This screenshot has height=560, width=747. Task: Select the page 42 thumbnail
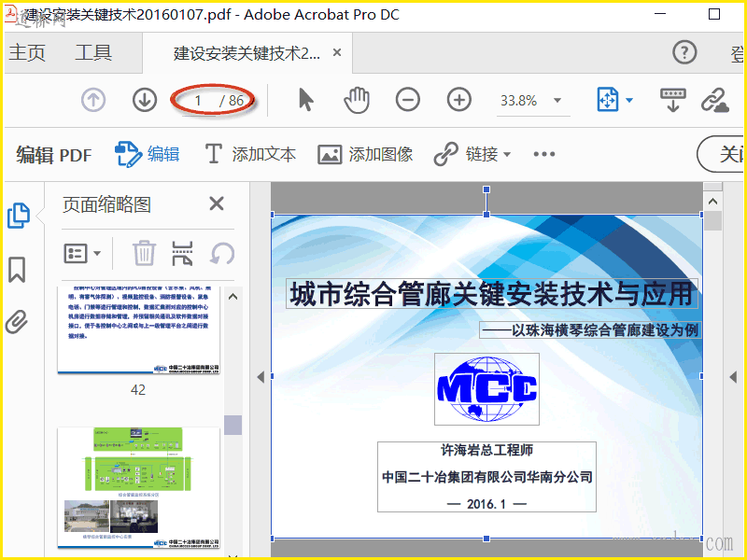pos(138,330)
